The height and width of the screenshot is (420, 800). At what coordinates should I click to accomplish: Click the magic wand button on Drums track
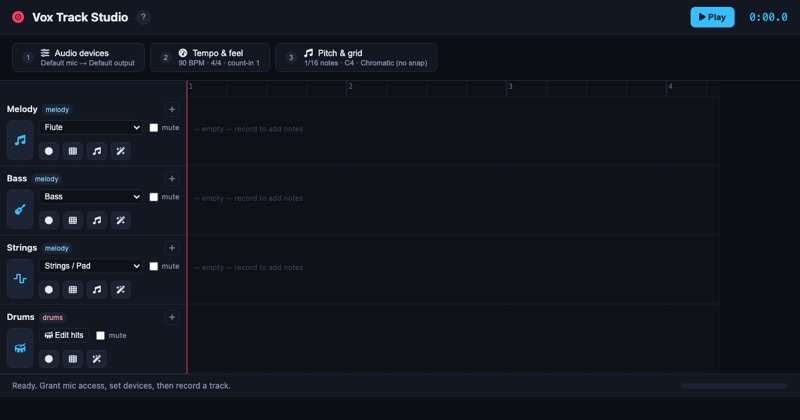pos(97,359)
